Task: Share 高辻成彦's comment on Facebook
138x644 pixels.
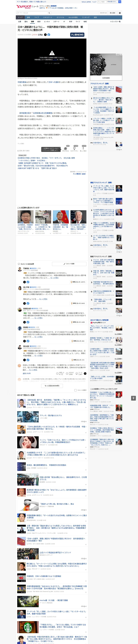Action: point(28,360)
